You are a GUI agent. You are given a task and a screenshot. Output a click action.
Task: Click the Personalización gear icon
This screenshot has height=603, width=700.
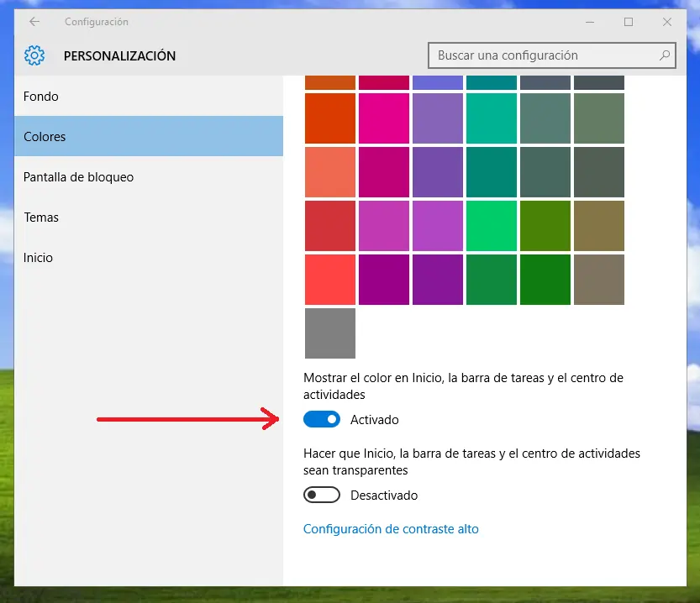(34, 55)
